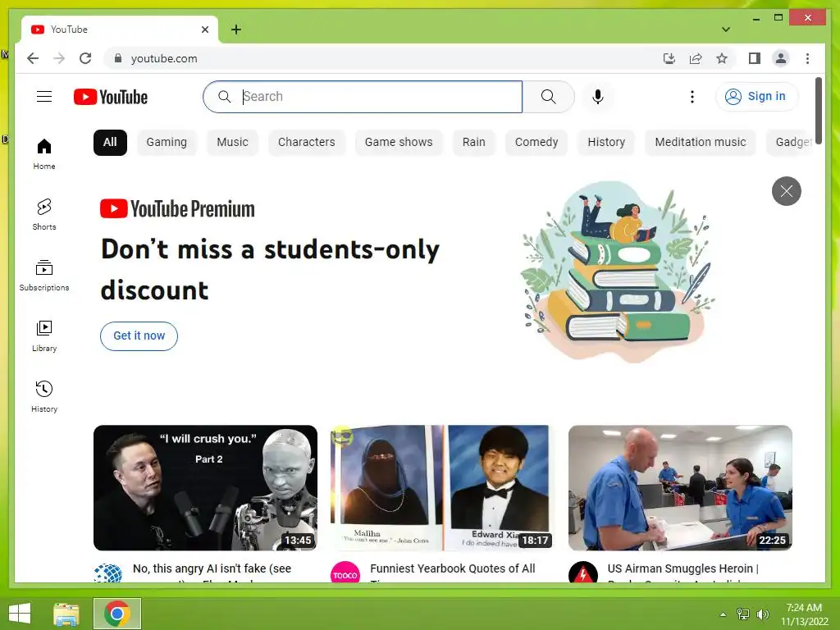
Task: Open the Chrome three-dot menu
Action: point(807,58)
